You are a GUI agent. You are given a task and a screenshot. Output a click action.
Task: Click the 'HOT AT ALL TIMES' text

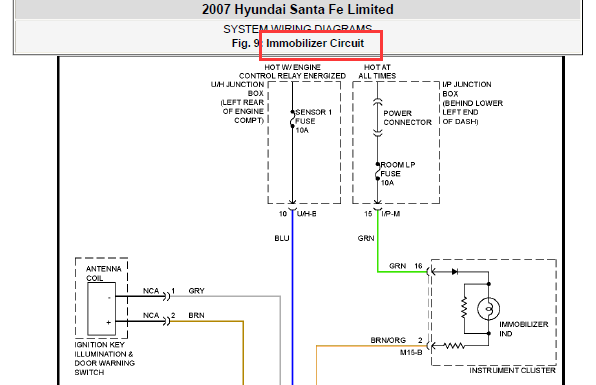377,71
